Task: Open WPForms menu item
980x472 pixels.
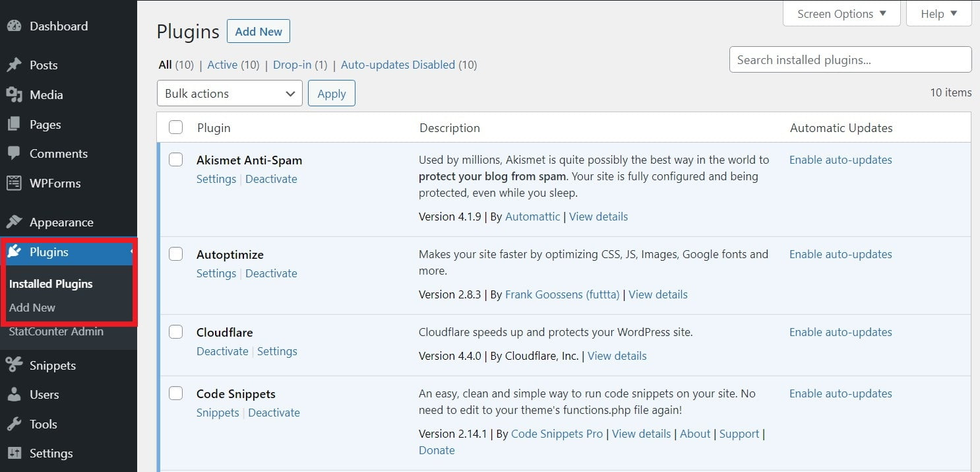Action: [x=55, y=183]
